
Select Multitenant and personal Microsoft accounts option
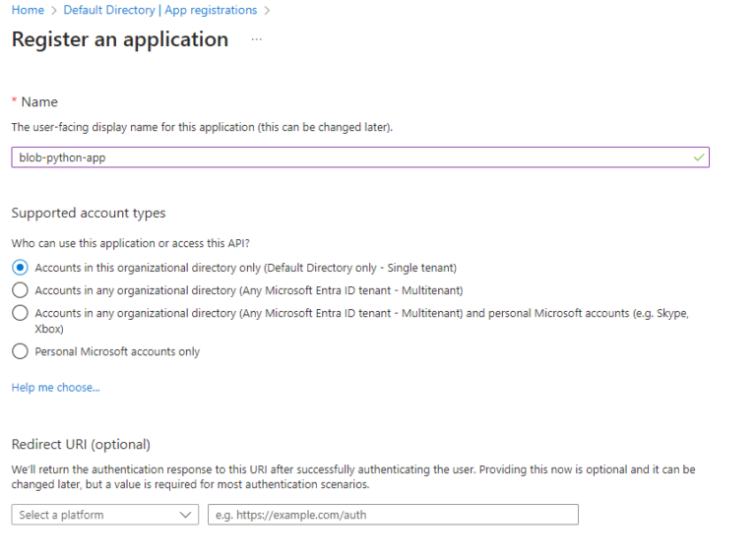tap(20, 313)
